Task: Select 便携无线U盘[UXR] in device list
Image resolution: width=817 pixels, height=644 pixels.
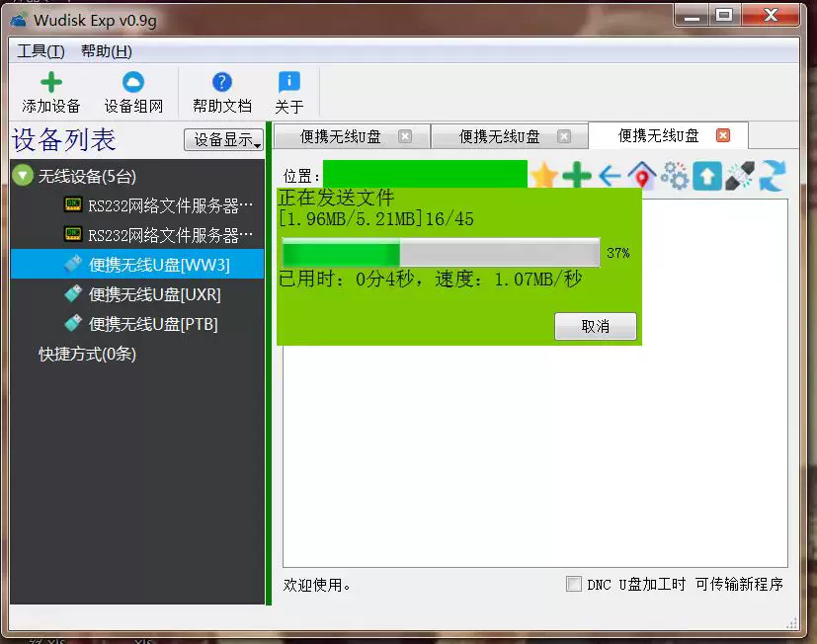Action: pos(137,293)
